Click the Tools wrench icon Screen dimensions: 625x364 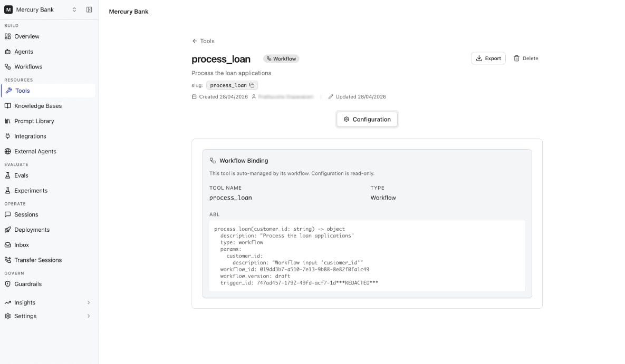[x=9, y=91]
